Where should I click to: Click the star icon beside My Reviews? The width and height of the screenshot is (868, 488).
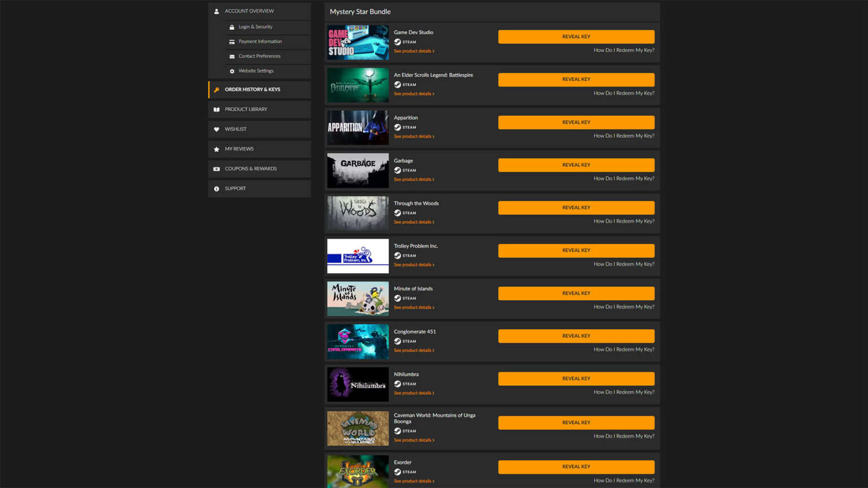(x=216, y=149)
